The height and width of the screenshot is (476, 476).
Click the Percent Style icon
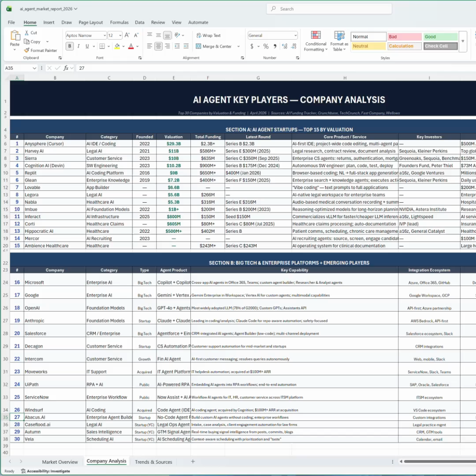click(266, 46)
